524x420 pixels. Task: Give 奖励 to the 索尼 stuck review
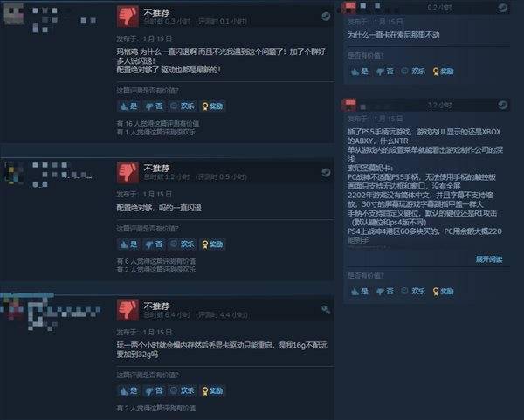pos(444,72)
